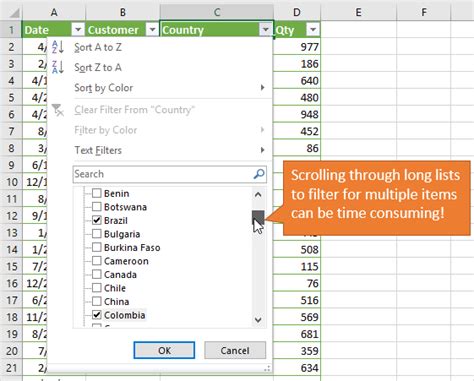Click the cell with value 508

click(297, 249)
